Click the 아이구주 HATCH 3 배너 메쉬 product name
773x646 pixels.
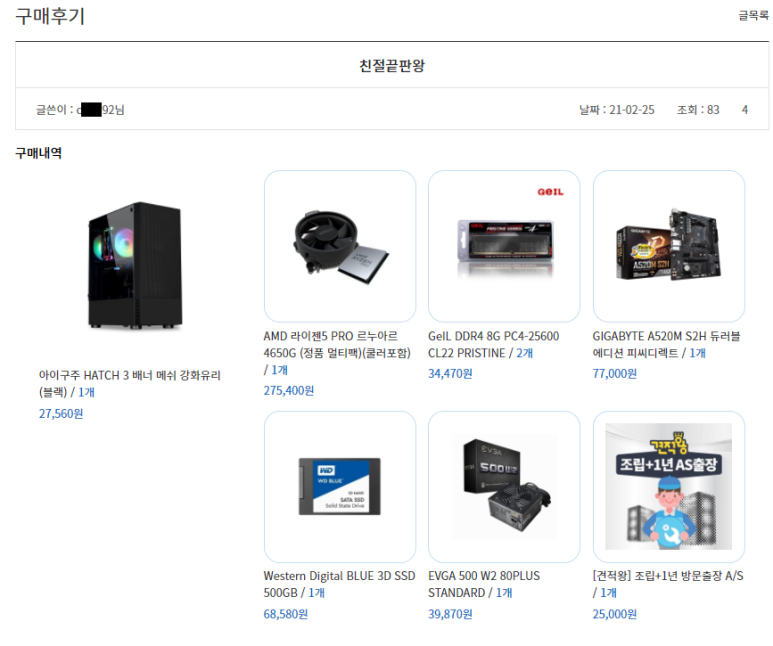(x=130, y=384)
